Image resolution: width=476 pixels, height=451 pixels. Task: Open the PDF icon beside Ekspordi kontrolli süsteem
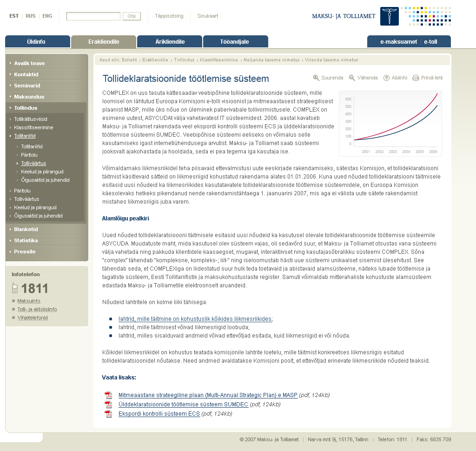(108, 414)
